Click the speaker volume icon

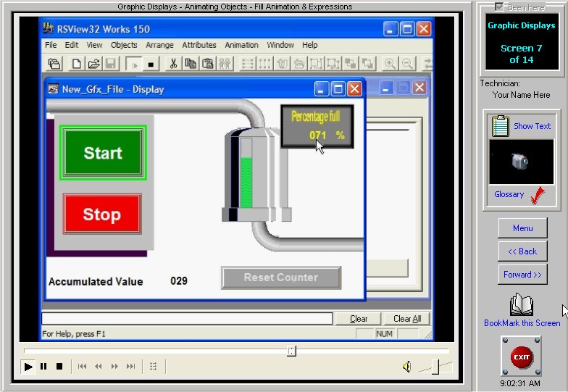pos(407,367)
